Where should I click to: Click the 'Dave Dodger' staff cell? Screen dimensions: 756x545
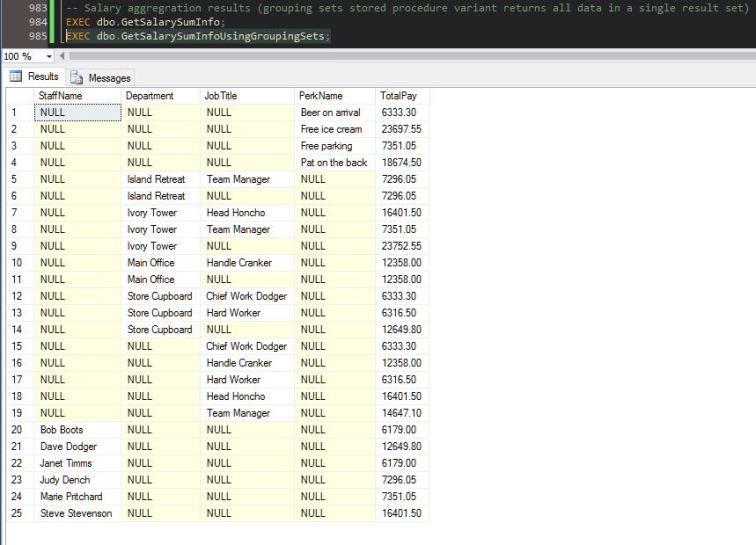coord(78,447)
